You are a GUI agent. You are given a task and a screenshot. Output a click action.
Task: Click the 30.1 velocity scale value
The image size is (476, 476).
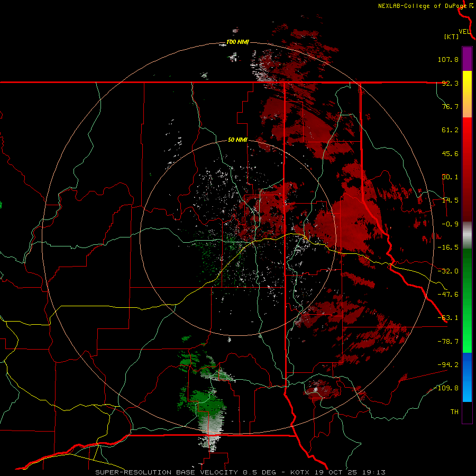coord(450,177)
